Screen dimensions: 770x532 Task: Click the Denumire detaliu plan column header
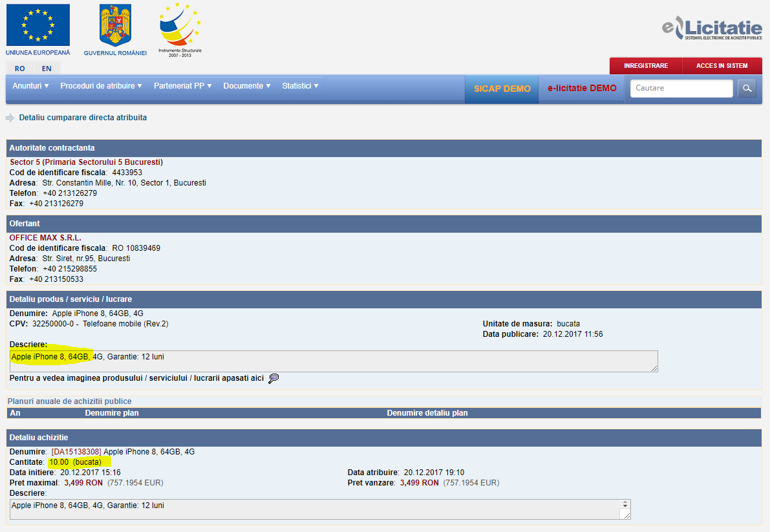[427, 413]
